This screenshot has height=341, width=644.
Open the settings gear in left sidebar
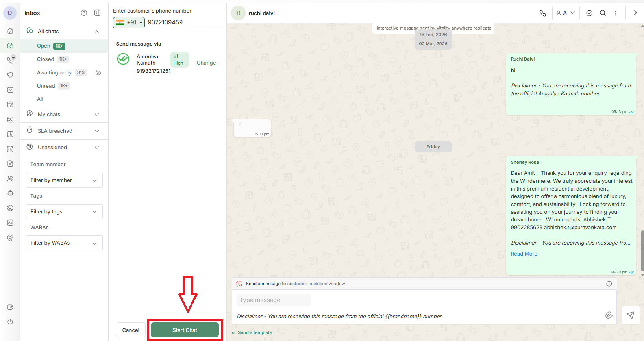[x=10, y=238]
